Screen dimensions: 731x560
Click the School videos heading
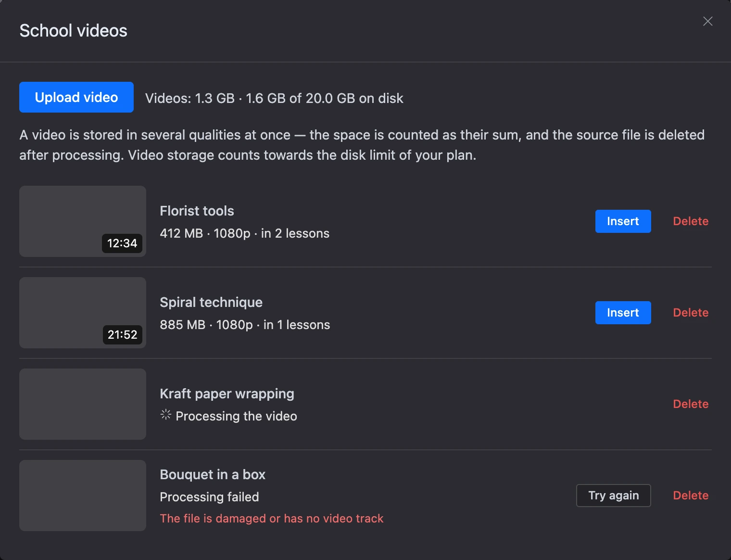coord(73,31)
